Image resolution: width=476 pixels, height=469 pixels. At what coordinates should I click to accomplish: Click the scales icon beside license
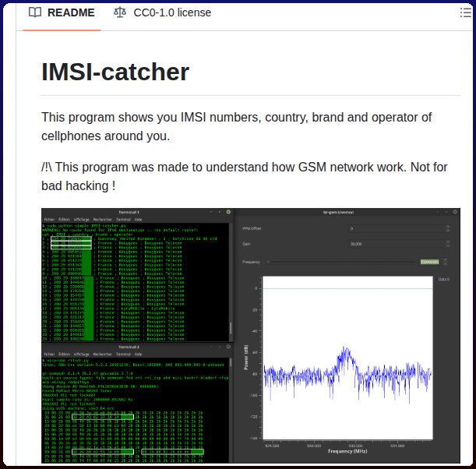click(120, 12)
